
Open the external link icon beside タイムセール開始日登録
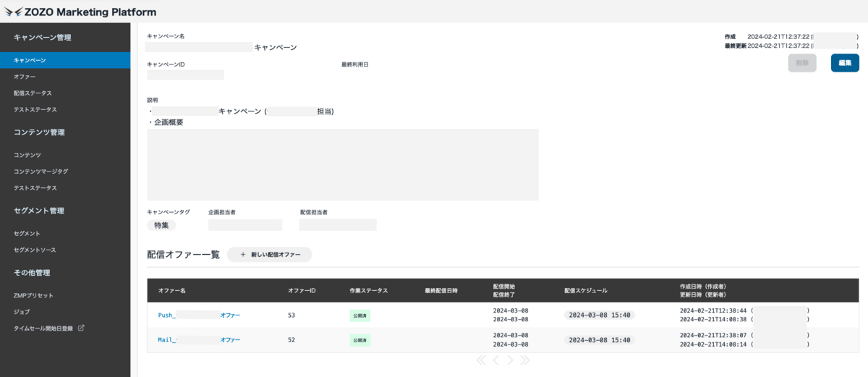81,328
